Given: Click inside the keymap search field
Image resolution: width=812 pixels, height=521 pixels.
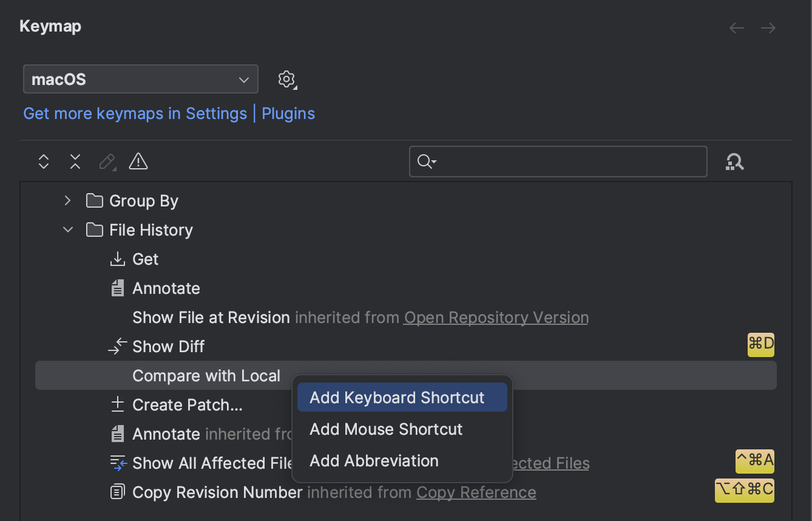Looking at the screenshot, I should [558, 162].
